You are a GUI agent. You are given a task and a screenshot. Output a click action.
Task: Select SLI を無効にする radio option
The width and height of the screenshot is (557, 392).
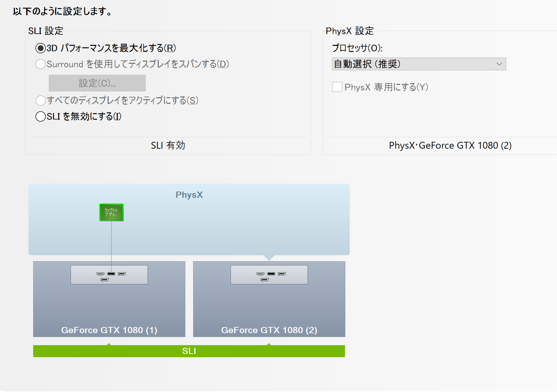[41, 116]
